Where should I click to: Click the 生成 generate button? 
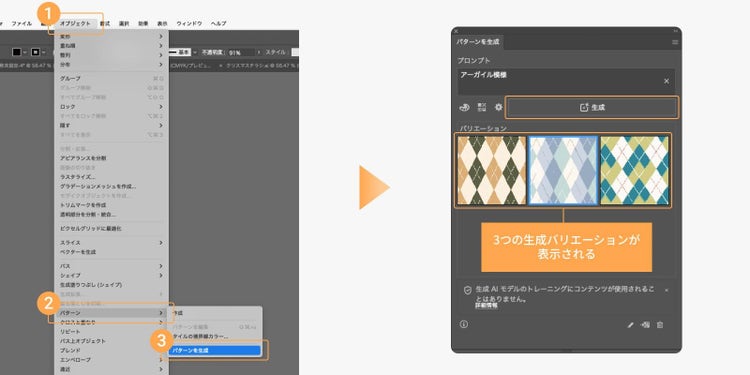point(592,108)
